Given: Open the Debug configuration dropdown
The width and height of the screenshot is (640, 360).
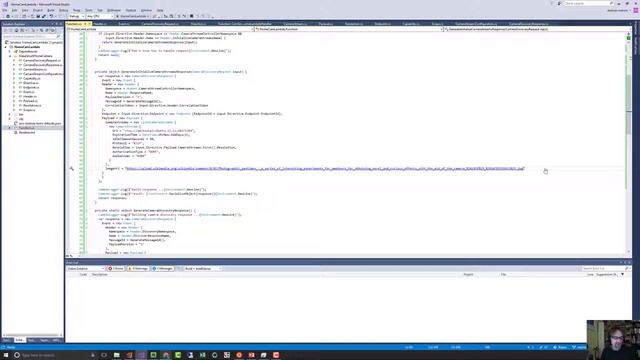Looking at the screenshot, I should pyautogui.click(x=76, y=16).
